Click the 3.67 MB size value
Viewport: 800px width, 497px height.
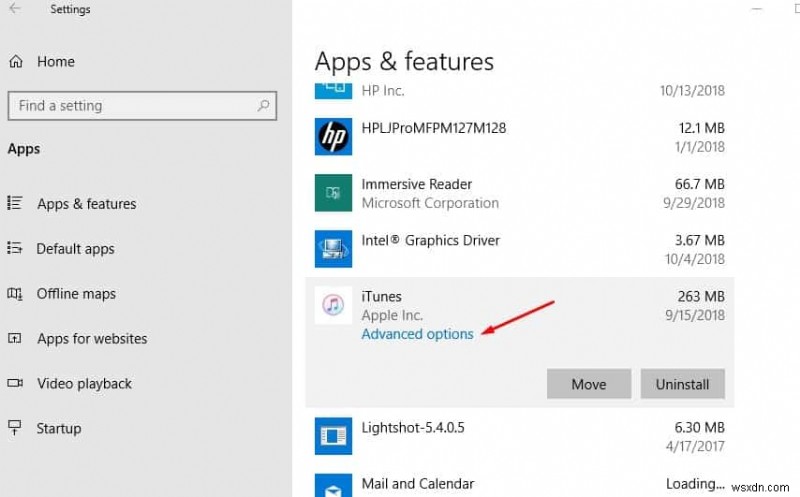point(699,240)
